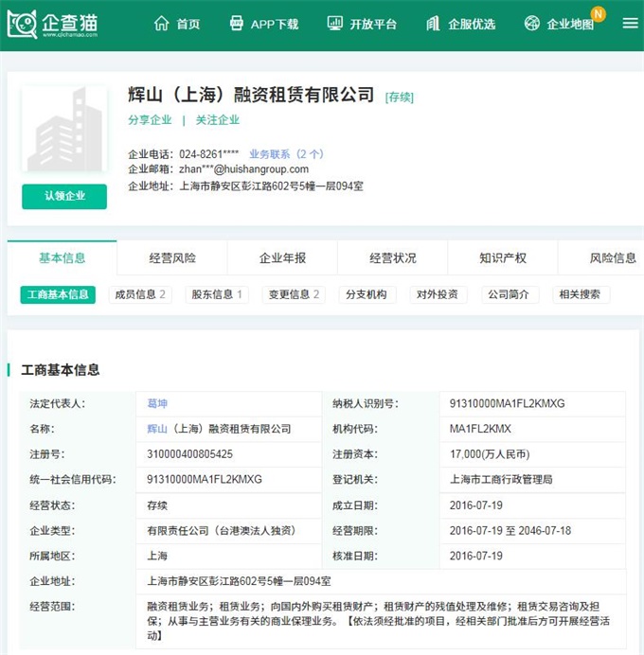Screen dimensions: 644x655
Task: Click the email zhan***@huishangroup.com
Action: pyautogui.click(x=243, y=169)
